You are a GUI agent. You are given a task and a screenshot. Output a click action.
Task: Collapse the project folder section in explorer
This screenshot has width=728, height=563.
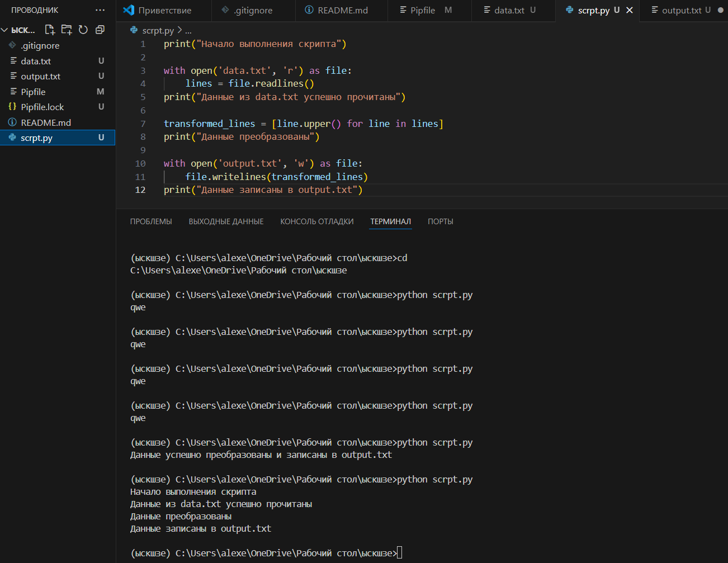pos(4,30)
